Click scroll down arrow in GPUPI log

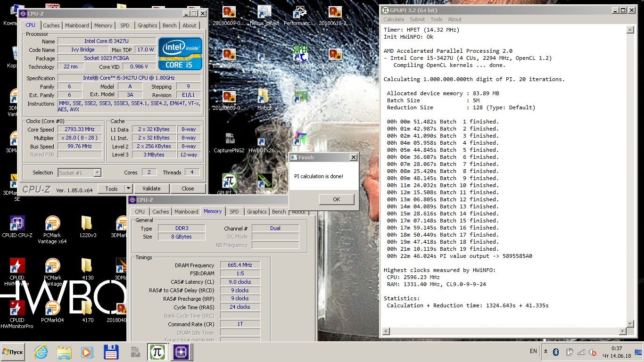point(630,323)
